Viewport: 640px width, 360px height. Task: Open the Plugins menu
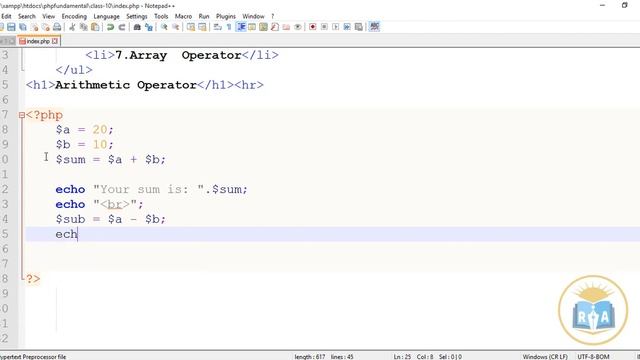(226, 16)
